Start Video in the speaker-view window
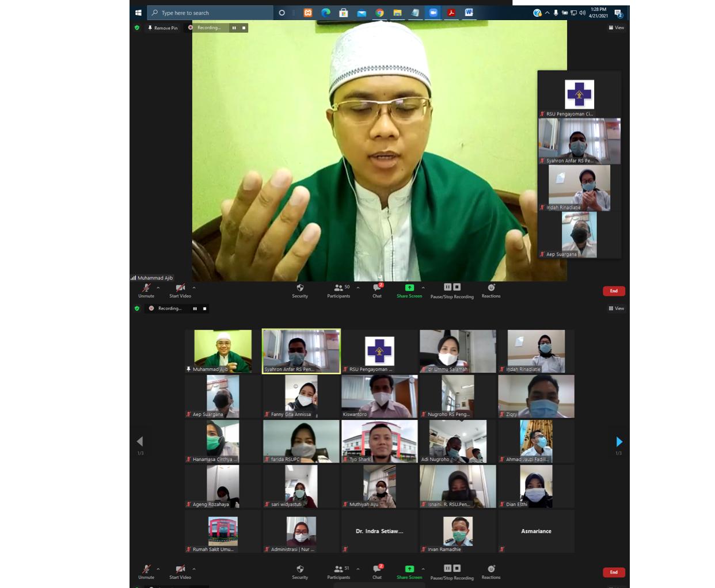This screenshot has height=588, width=715. tap(180, 290)
